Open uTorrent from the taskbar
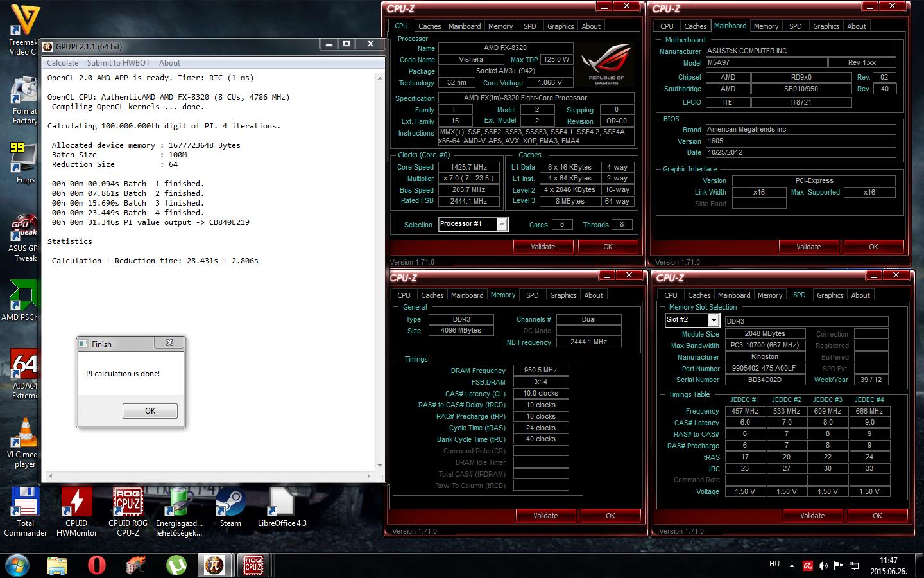 coord(175,565)
